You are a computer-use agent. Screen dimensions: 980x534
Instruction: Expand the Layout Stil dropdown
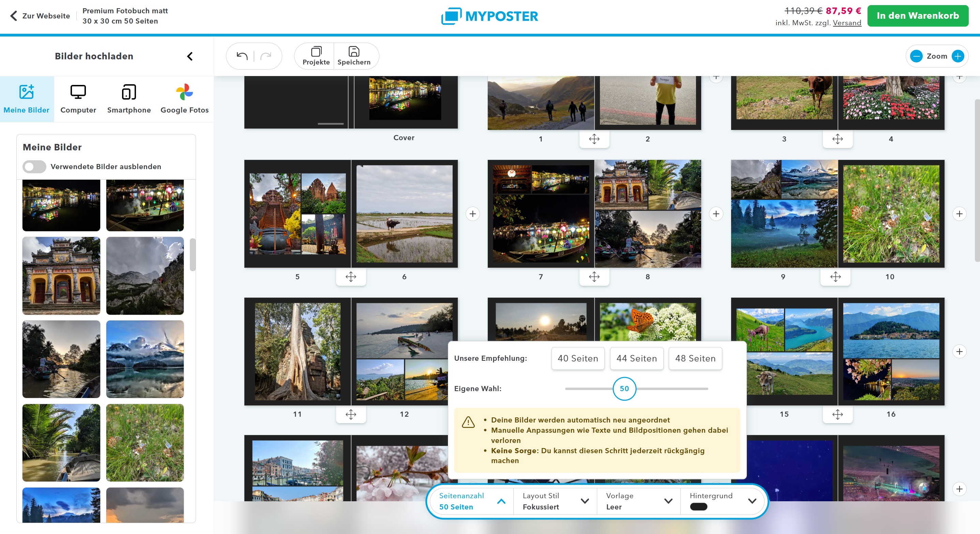coord(585,501)
